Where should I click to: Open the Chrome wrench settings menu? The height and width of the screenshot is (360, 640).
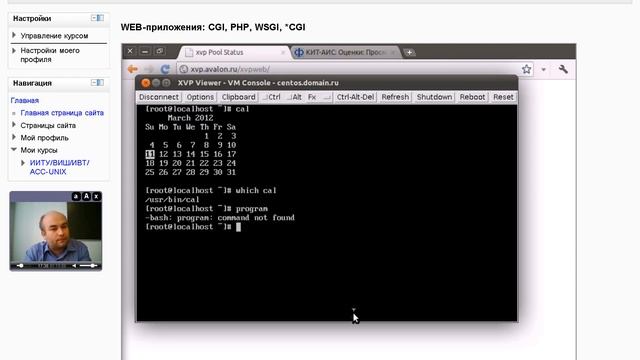(x=563, y=69)
